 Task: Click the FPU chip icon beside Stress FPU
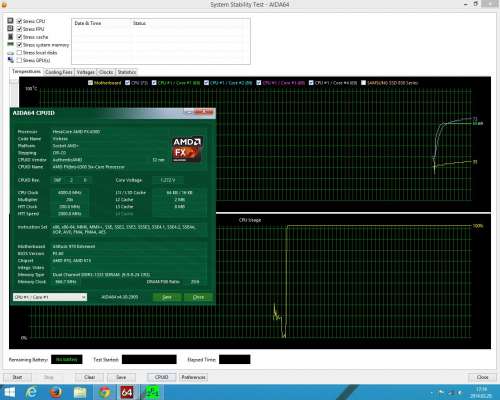point(10,29)
